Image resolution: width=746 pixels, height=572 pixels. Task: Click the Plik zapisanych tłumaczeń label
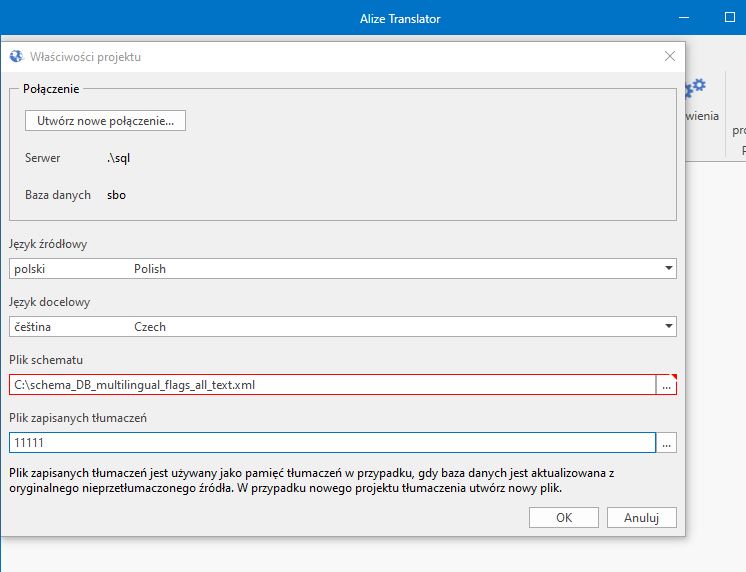click(x=78, y=418)
